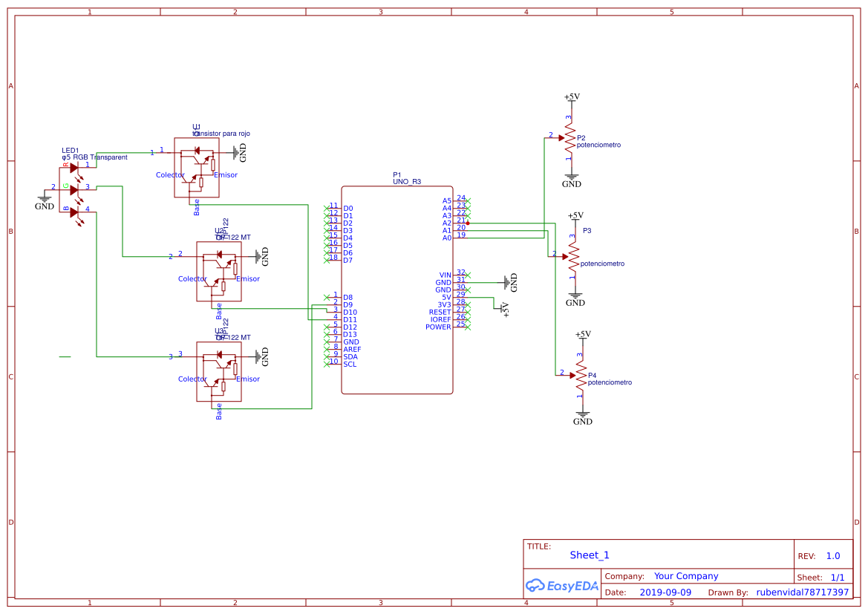
Task: Click the 'SDA' pin label on UNO
Action: pyautogui.click(x=350, y=357)
